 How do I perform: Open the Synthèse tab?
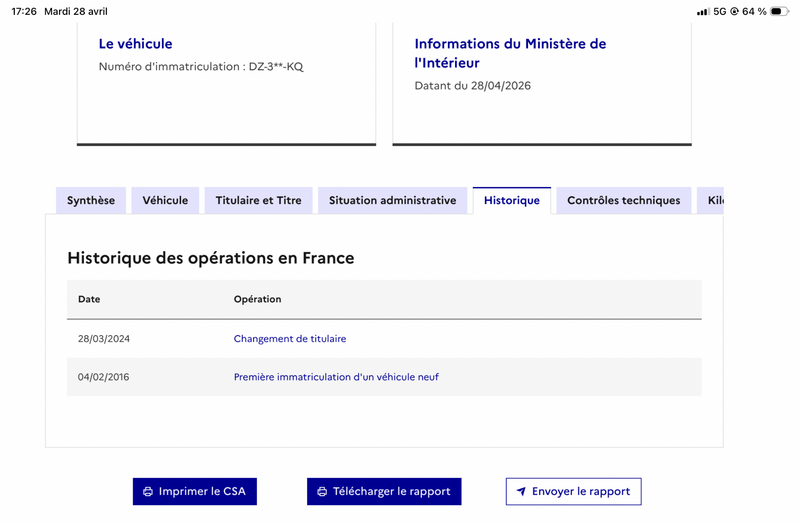(x=91, y=201)
